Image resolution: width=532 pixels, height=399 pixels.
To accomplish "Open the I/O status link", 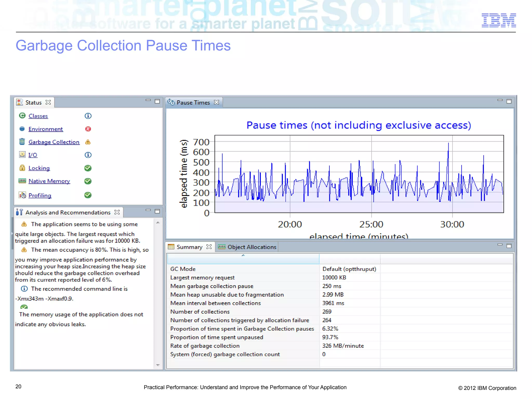I will pyautogui.click(x=33, y=155).
